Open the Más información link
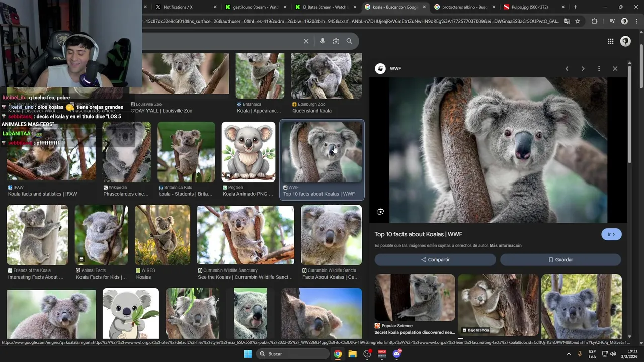This screenshot has height=362, width=644. [x=505, y=246]
